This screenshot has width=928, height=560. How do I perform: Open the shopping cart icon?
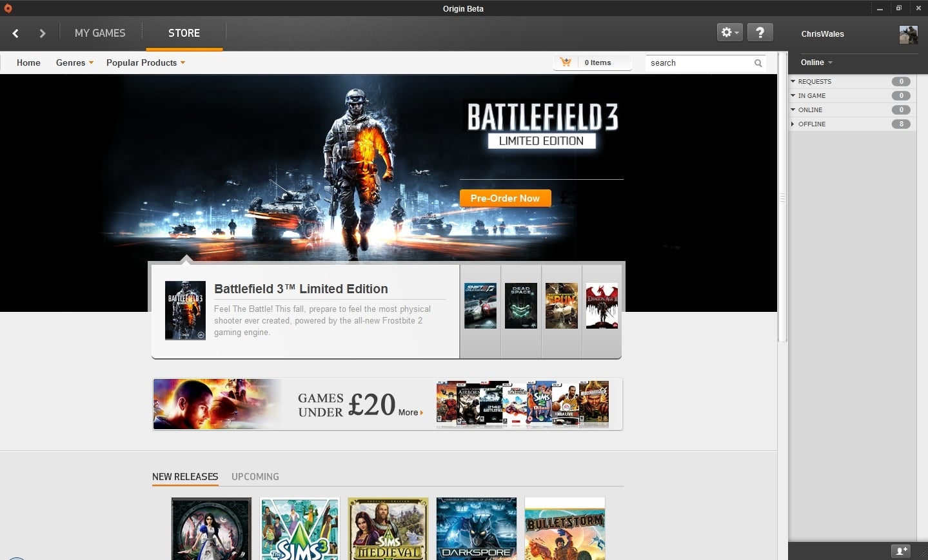[566, 63]
